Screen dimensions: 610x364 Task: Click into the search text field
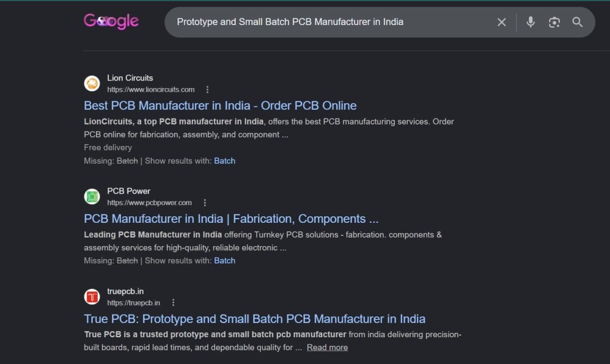click(x=331, y=22)
